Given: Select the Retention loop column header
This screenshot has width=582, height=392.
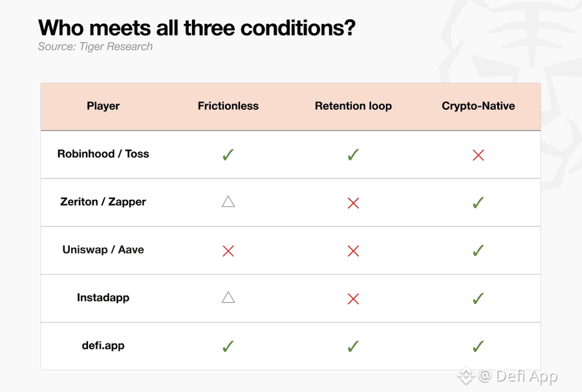Looking at the screenshot, I should pyautogui.click(x=353, y=106).
